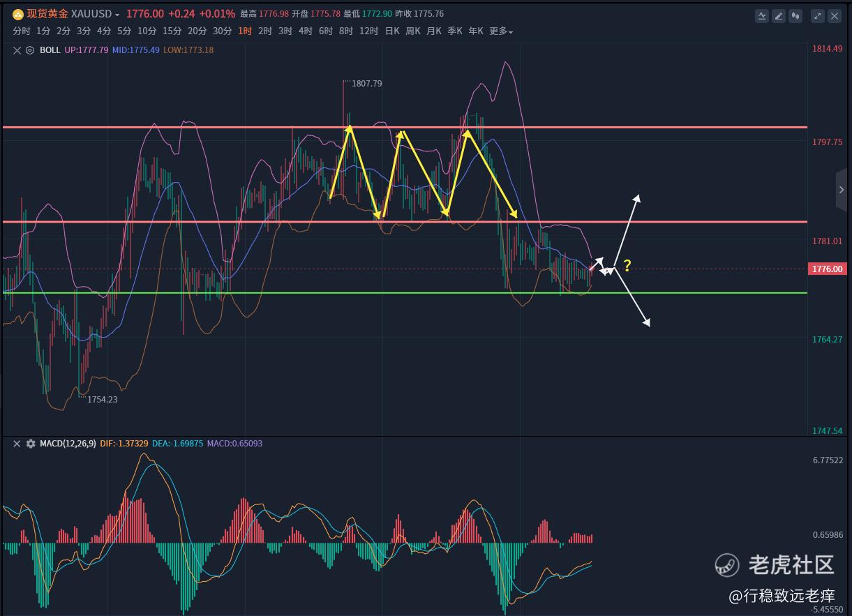Click the gold XAUUSD symbol icon
This screenshot has height=616, width=852.
[x=18, y=14]
